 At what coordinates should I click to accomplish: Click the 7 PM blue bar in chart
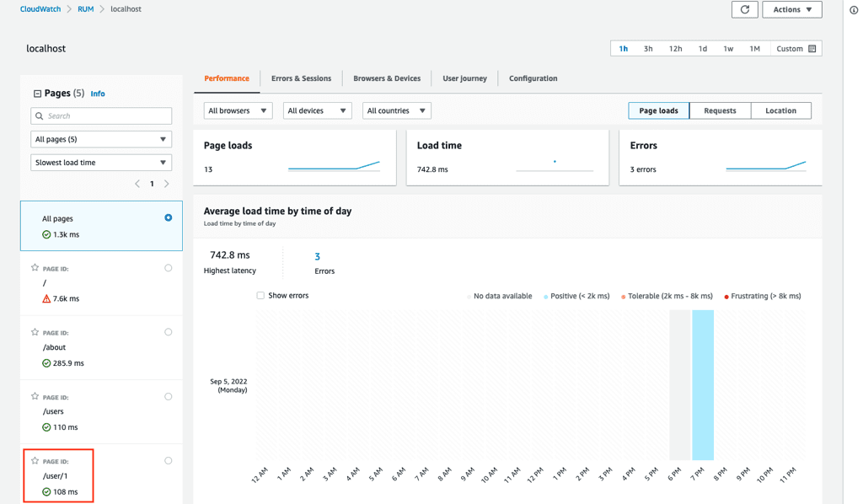pyautogui.click(x=703, y=384)
